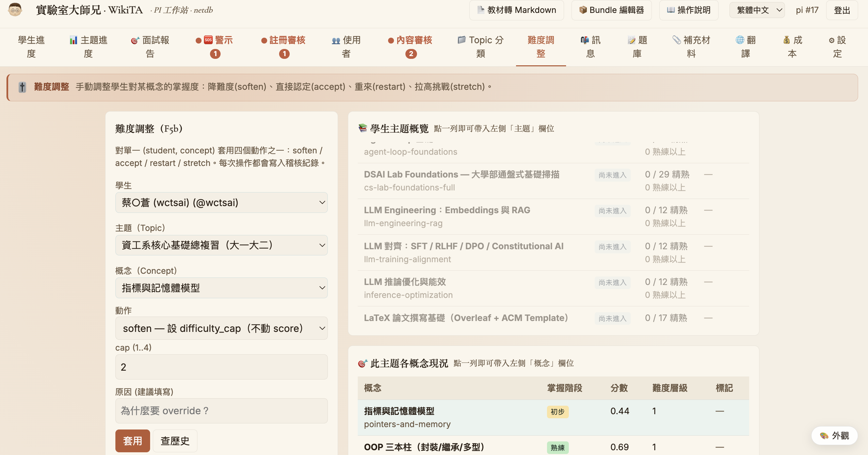Screen dimensions: 868x455
Task: Select the agent-loop-foundations topic row
Action: click(x=553, y=152)
